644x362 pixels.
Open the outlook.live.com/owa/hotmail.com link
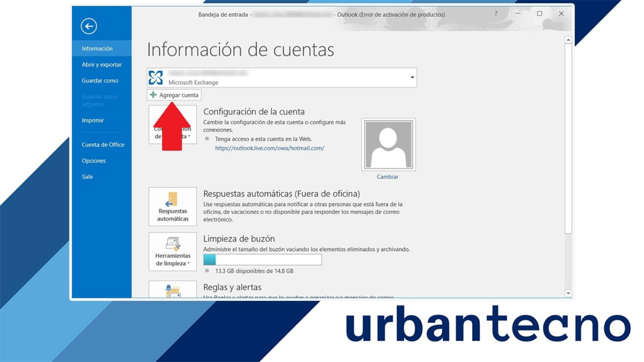(269, 148)
